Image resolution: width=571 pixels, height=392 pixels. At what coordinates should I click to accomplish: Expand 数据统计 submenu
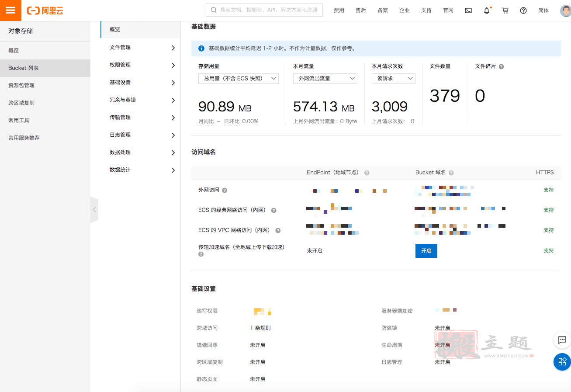141,170
